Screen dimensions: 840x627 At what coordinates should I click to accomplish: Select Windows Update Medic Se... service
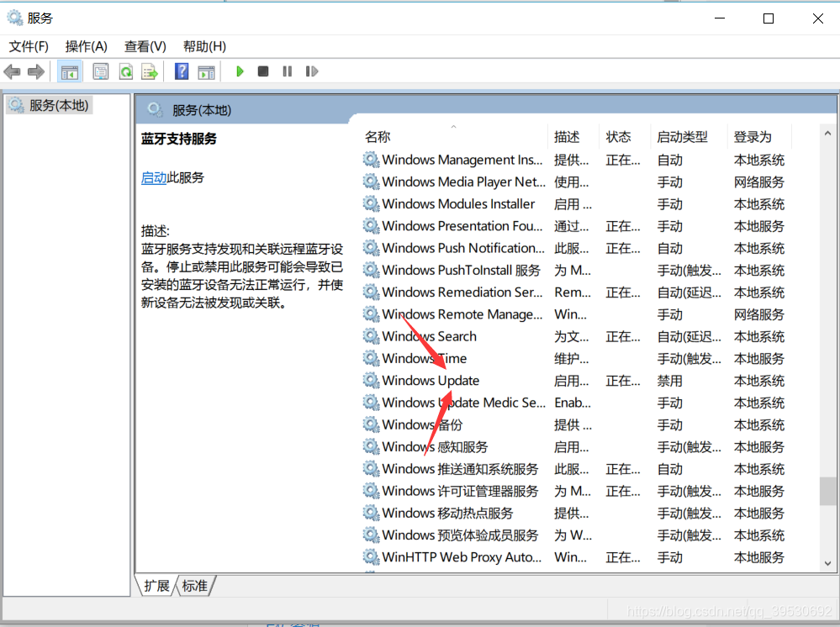pos(464,402)
